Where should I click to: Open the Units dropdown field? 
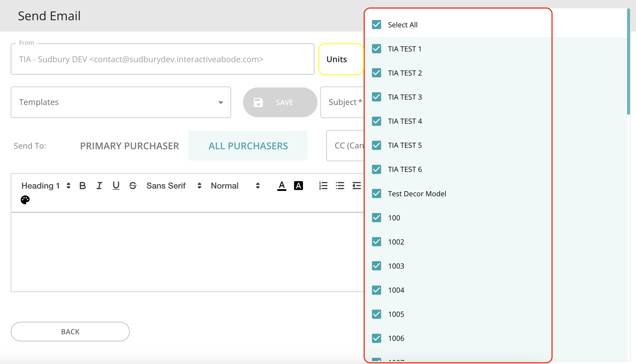coord(341,59)
